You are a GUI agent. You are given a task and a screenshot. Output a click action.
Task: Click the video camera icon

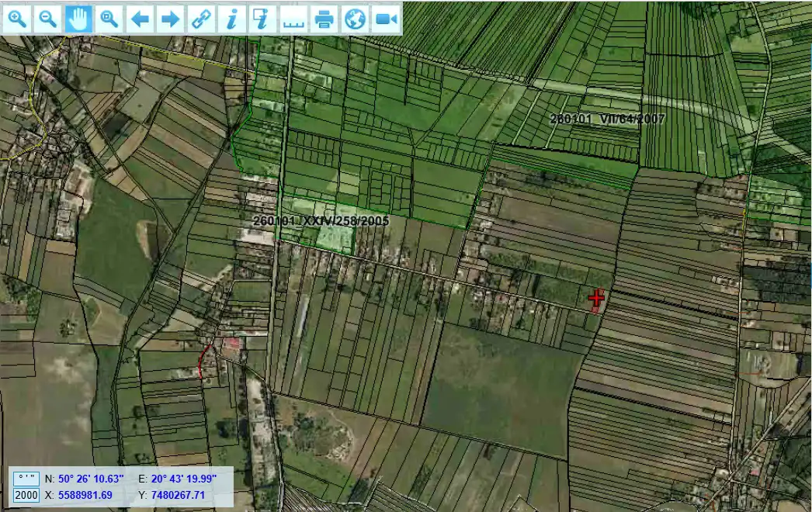[x=386, y=19]
